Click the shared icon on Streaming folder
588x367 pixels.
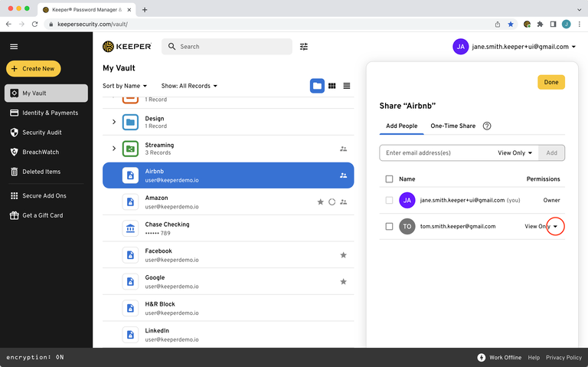tap(343, 149)
